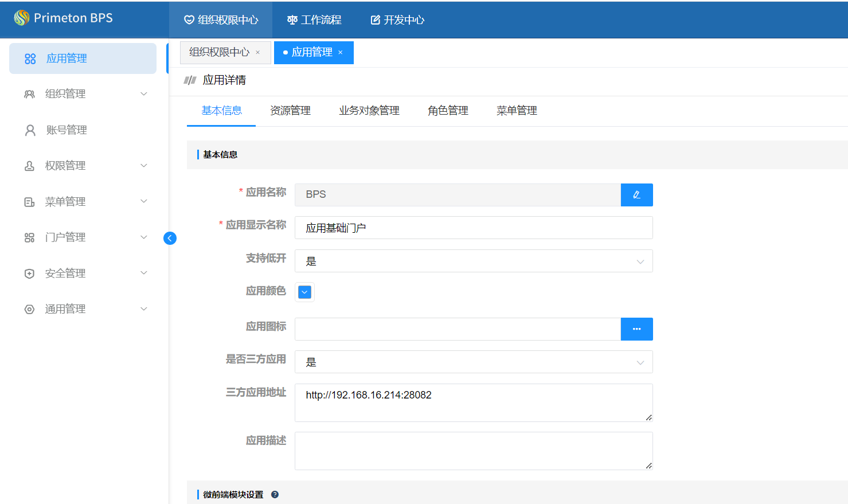Image resolution: width=848 pixels, height=504 pixels.
Task: Expand the 权限管理 submenu chevron
Action: click(144, 166)
